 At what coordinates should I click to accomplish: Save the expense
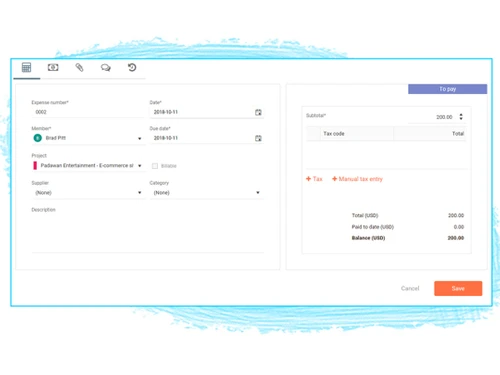tap(458, 288)
